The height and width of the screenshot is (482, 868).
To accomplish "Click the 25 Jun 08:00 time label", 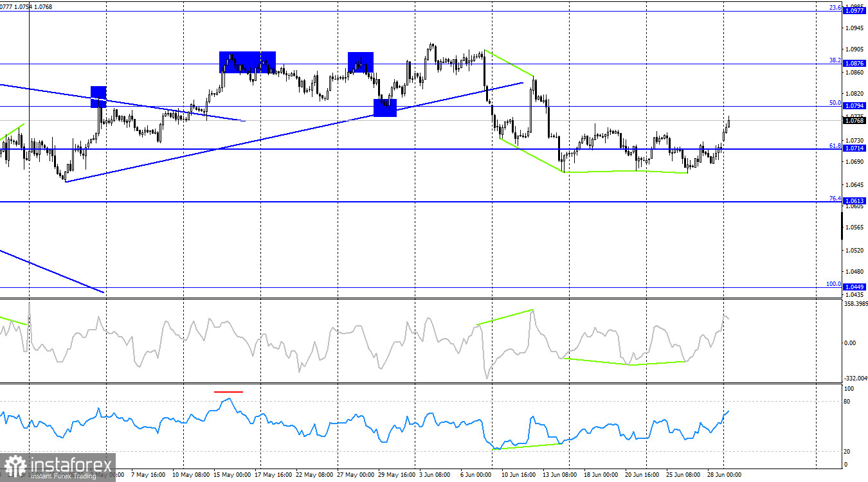I will tap(683, 475).
